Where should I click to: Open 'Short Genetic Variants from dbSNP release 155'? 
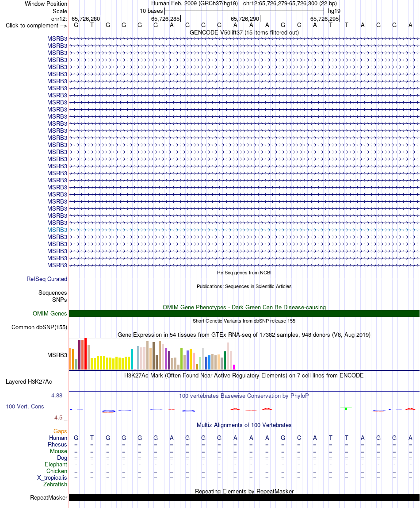(244, 321)
